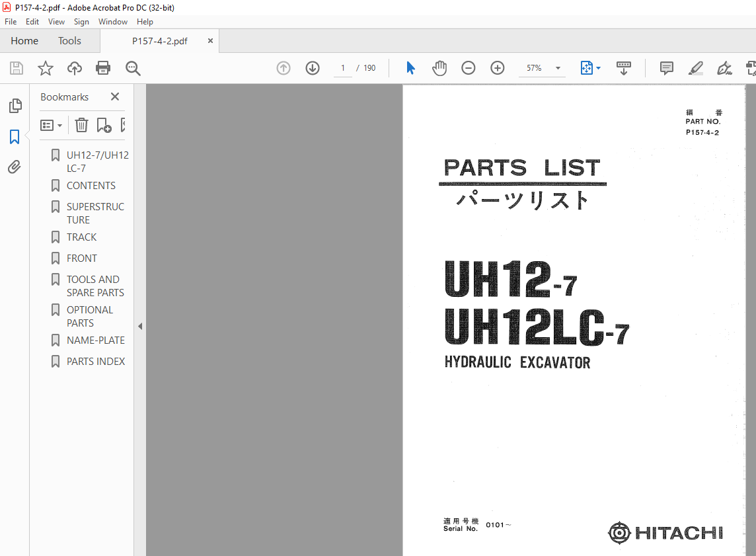
Task: Open the Find text magnifier icon
Action: pos(133,69)
